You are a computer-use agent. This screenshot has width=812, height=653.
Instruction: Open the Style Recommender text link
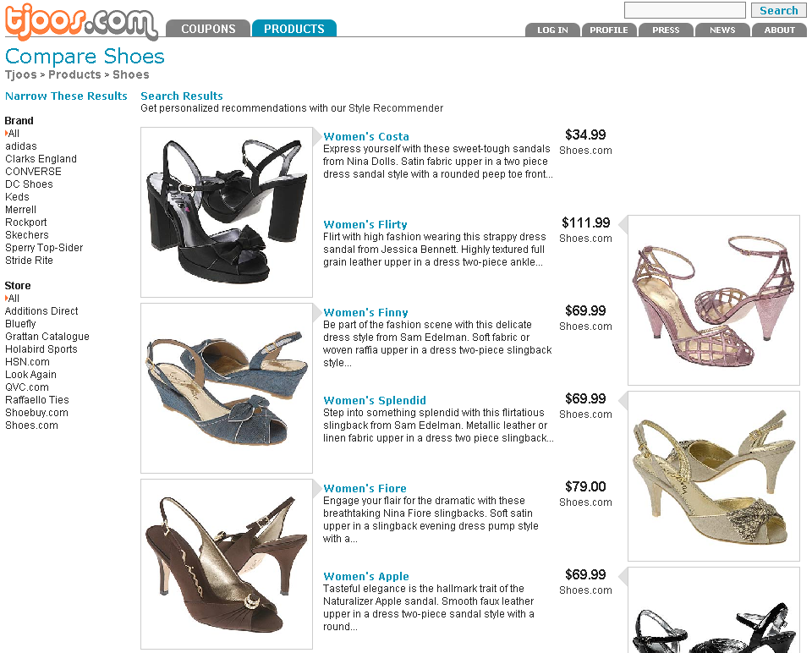[396, 108]
